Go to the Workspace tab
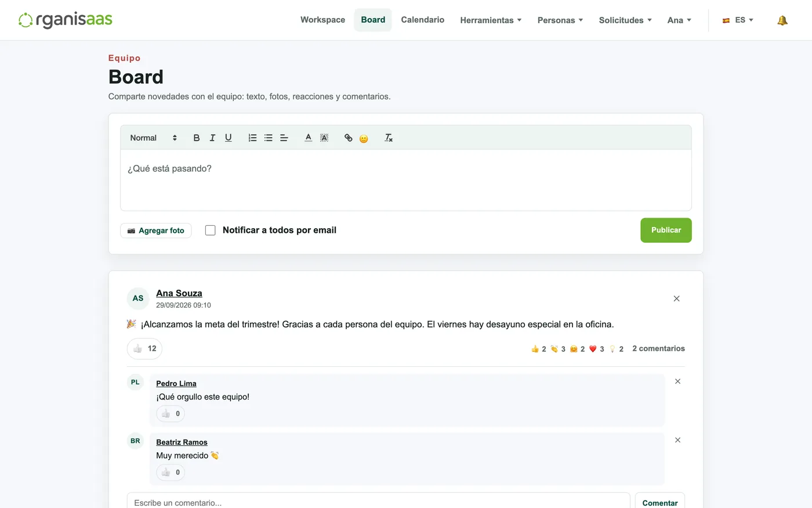Image resolution: width=812 pixels, height=508 pixels. pyautogui.click(x=322, y=20)
